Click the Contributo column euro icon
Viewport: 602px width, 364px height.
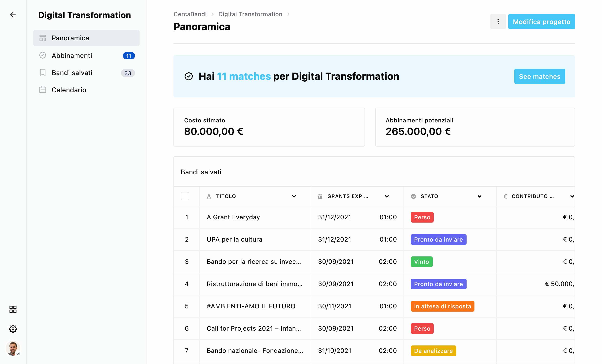point(505,196)
